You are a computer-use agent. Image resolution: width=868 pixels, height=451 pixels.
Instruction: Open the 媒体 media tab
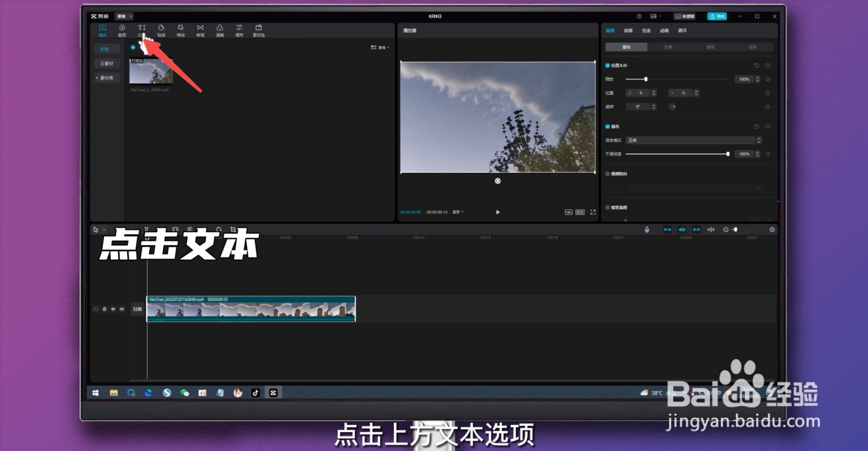(x=103, y=30)
